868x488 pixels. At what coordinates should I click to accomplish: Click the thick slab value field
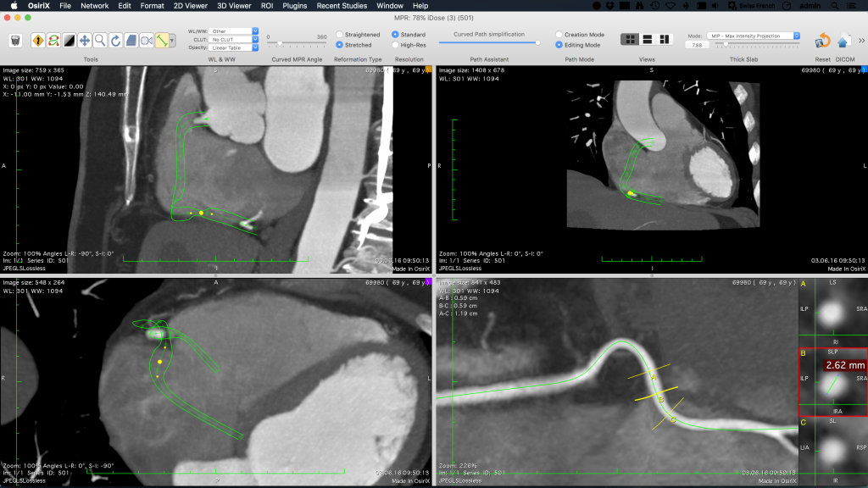[696, 46]
